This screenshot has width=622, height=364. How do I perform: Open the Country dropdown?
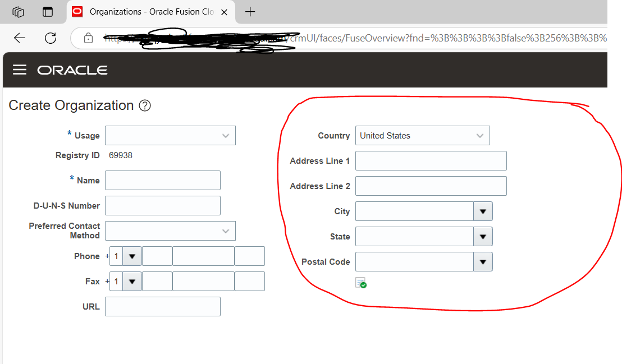click(423, 136)
